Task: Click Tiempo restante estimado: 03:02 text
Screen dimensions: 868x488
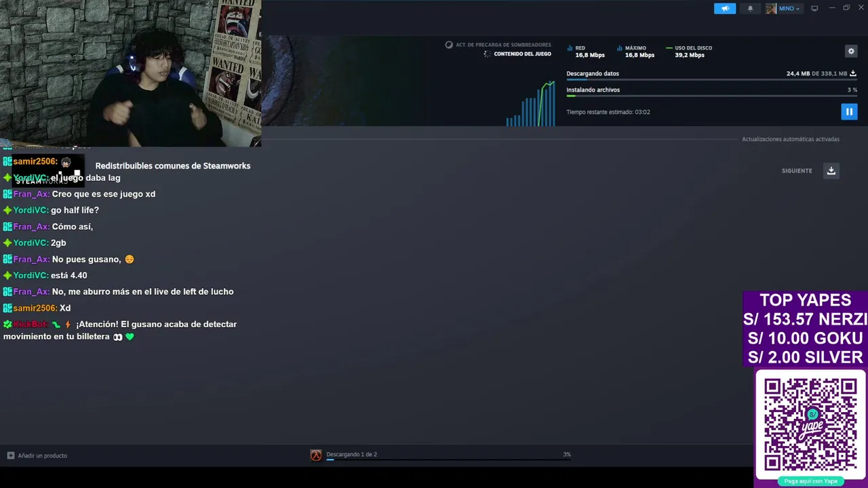Action: [x=608, y=112]
